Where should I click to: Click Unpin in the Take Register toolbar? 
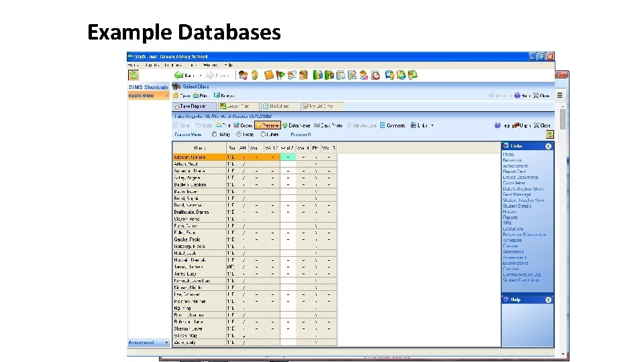pos(521,125)
